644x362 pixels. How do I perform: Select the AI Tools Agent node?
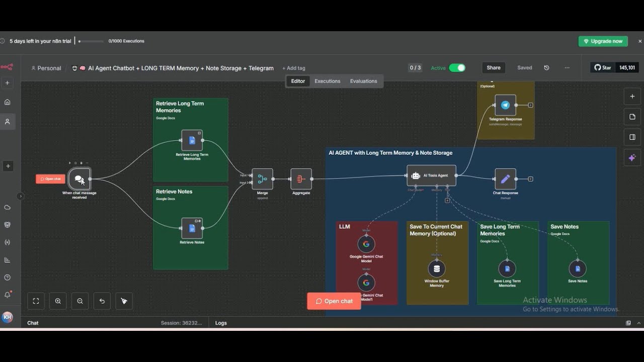click(432, 175)
